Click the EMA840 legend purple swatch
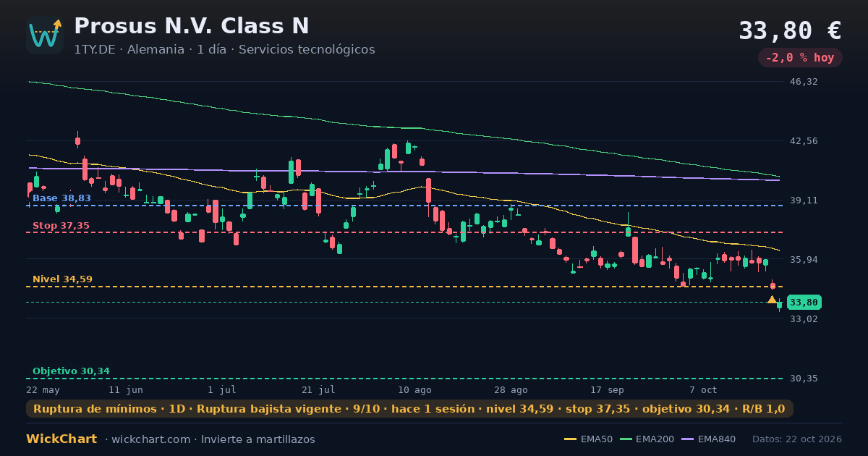Screen dimensions: 868x456 coord(686,439)
